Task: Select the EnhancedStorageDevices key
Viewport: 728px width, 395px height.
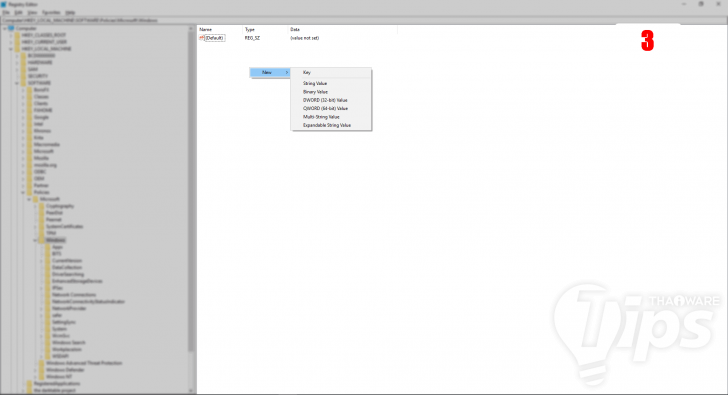Action: pyautogui.click(x=77, y=281)
